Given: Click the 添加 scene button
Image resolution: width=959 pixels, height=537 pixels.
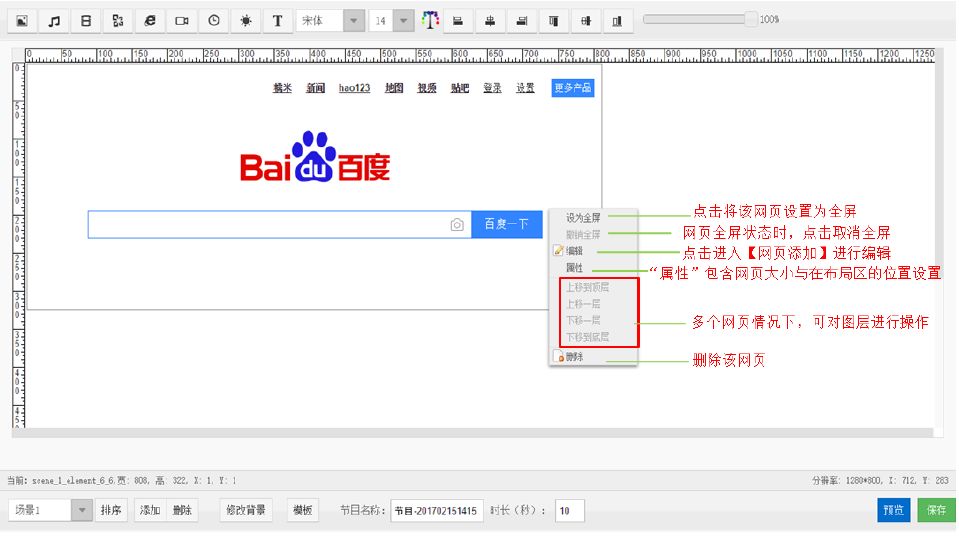Looking at the screenshot, I should pyautogui.click(x=150, y=510).
